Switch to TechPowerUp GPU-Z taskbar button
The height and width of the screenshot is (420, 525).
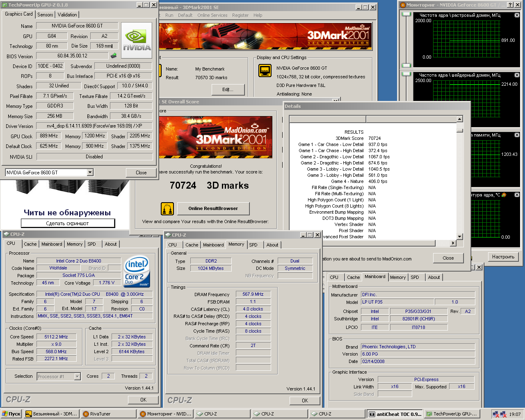tap(451, 414)
